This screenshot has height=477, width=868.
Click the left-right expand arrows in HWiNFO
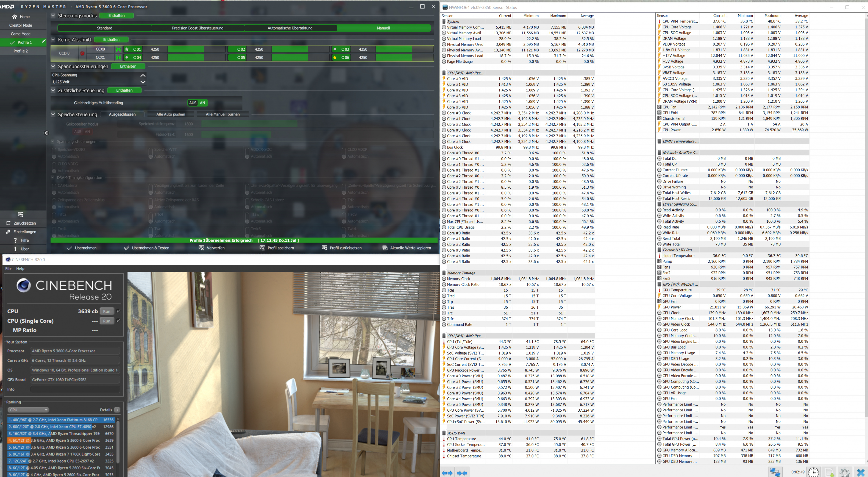coord(447,473)
